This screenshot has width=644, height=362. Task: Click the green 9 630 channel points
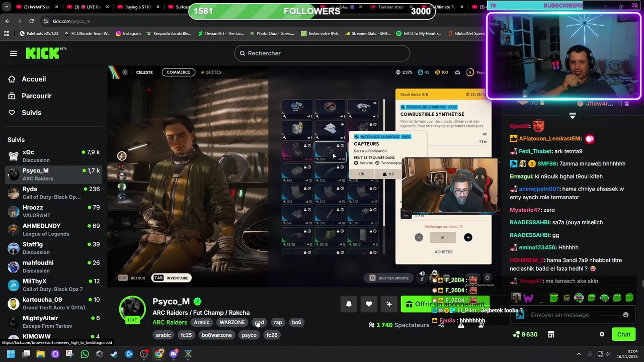coord(525,334)
